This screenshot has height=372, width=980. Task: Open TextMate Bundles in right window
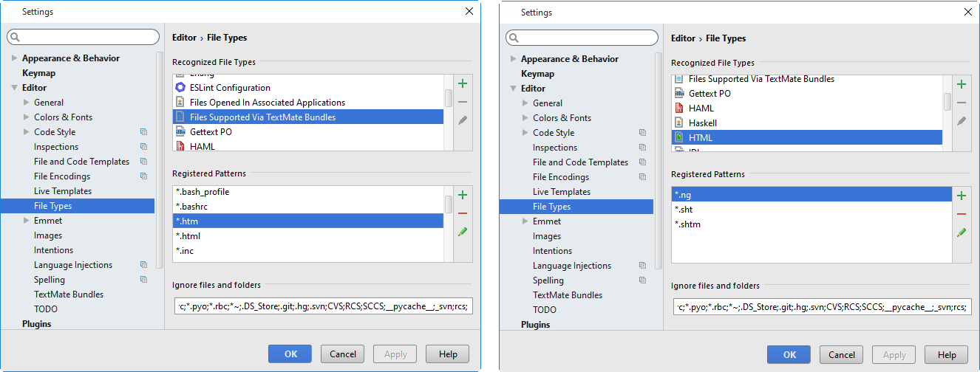[568, 295]
